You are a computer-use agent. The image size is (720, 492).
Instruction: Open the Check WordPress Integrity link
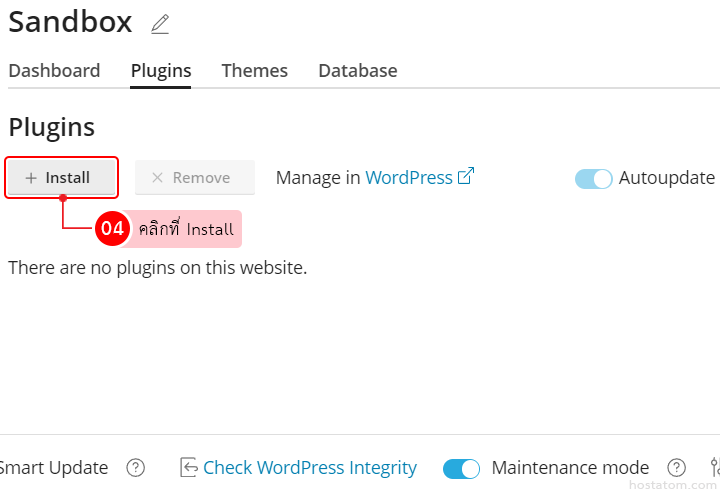[x=310, y=468]
